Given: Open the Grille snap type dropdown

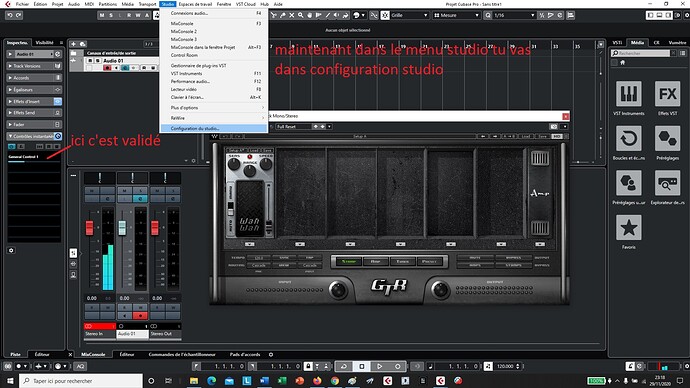Looking at the screenshot, I should 409,15.
